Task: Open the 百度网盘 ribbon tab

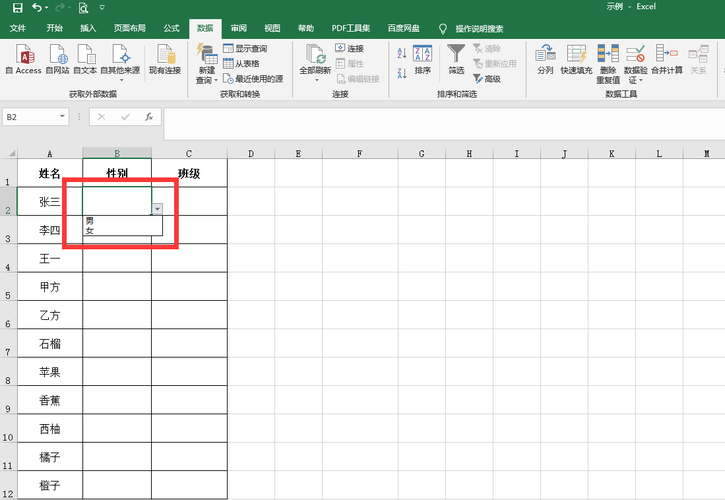Action: pyautogui.click(x=404, y=28)
